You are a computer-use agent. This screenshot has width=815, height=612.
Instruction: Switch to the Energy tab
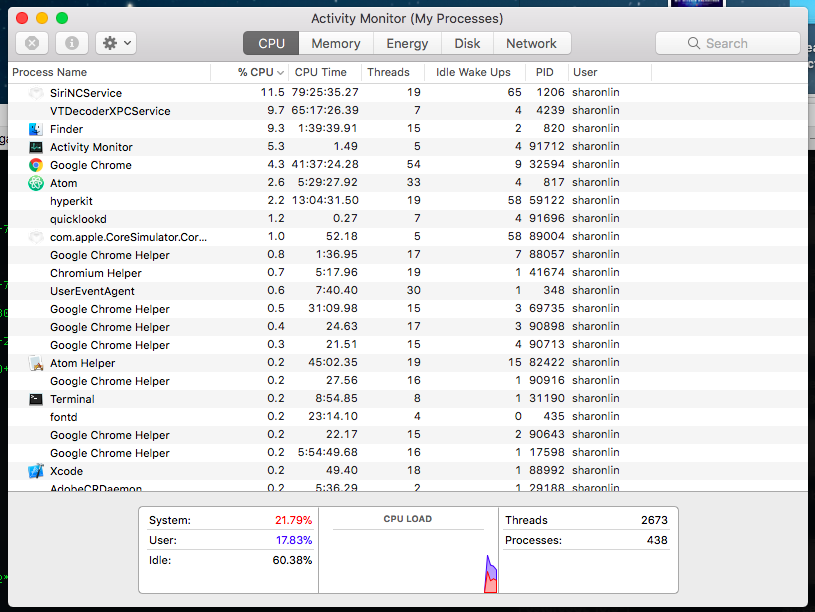coord(407,43)
